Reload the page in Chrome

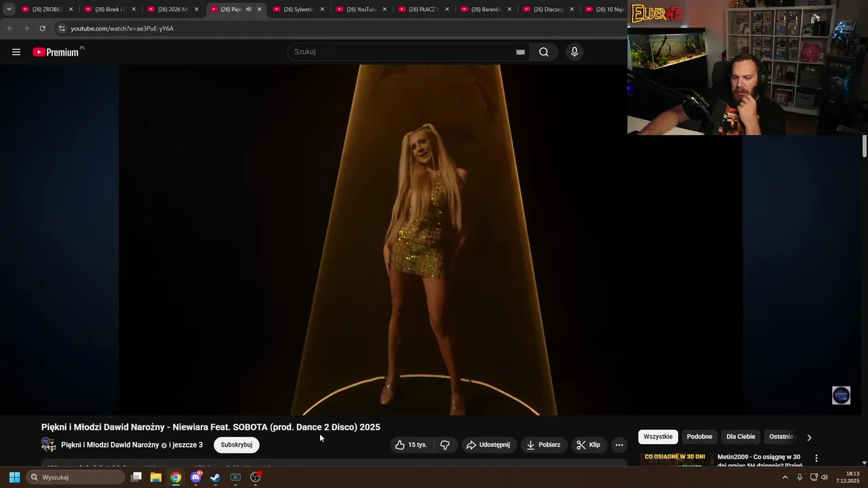click(42, 28)
